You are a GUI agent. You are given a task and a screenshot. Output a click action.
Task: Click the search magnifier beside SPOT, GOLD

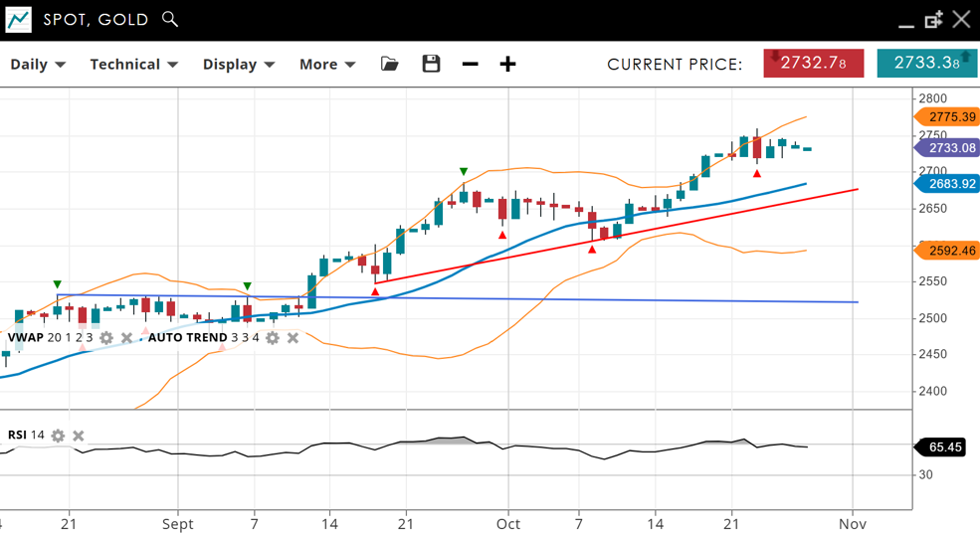point(170,19)
